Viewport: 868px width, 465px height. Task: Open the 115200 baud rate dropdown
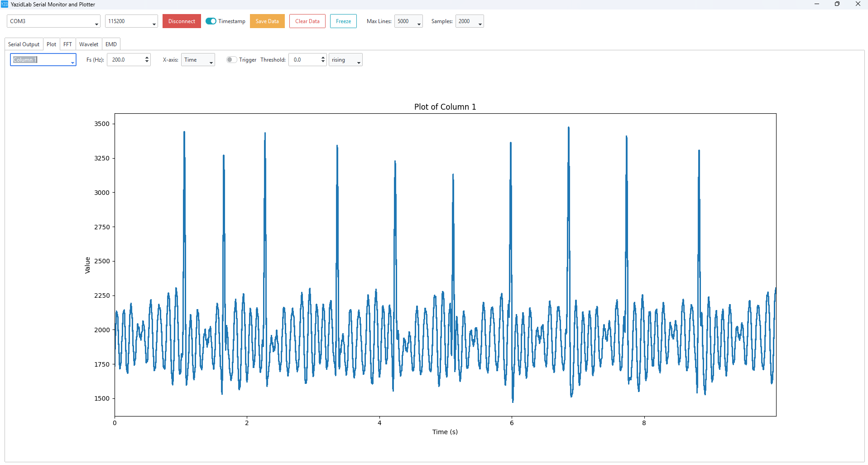(x=131, y=21)
